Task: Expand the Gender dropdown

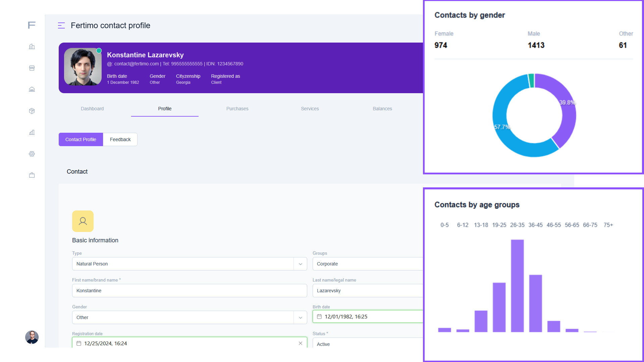Action: [x=301, y=317]
